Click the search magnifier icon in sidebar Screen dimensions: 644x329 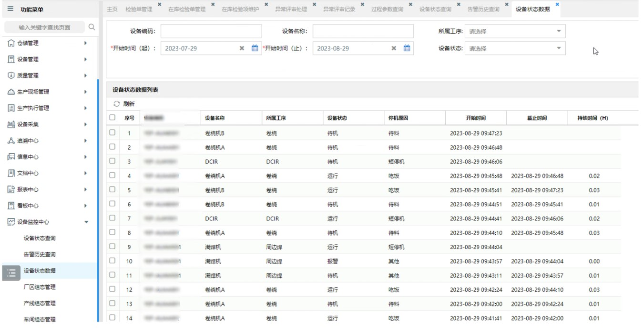[x=92, y=27]
